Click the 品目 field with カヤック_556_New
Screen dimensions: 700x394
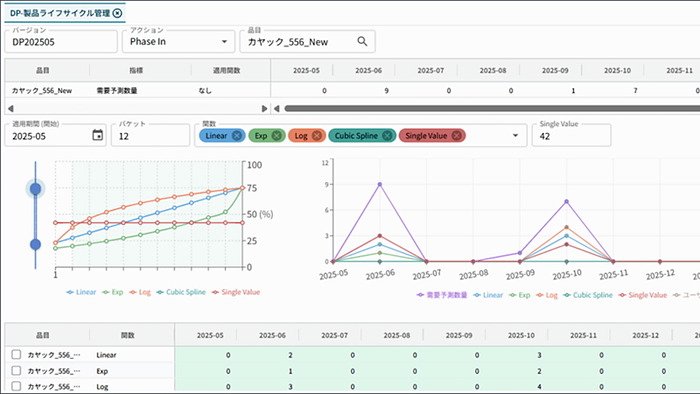point(308,42)
